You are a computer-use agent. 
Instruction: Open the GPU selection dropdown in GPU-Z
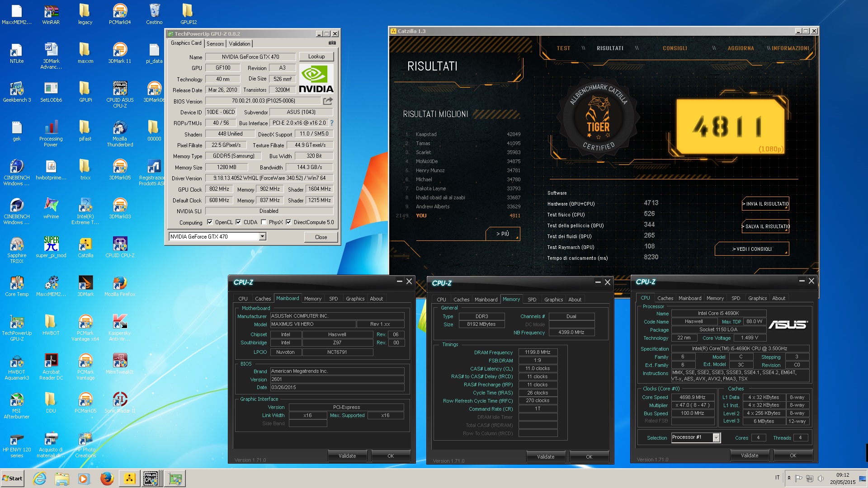click(x=262, y=236)
